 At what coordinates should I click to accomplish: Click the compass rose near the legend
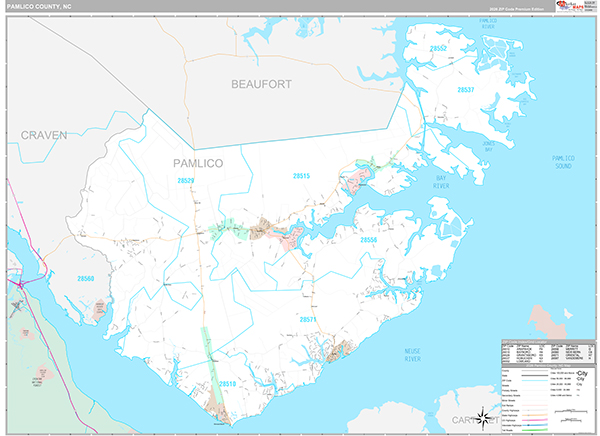click(483, 418)
